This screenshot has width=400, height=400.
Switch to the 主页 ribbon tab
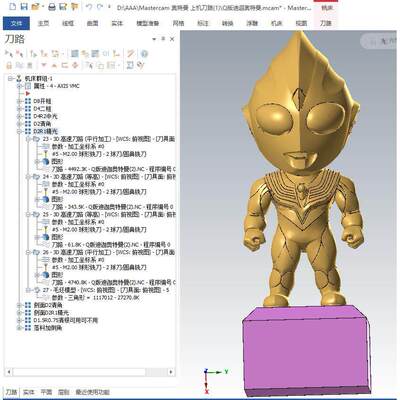43,23
